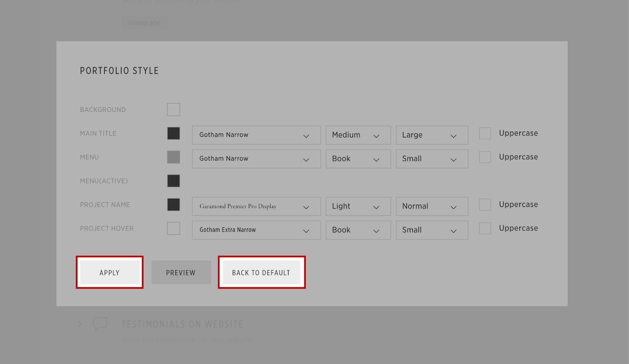Open the Background color swatch
629x364 pixels.
point(173,110)
